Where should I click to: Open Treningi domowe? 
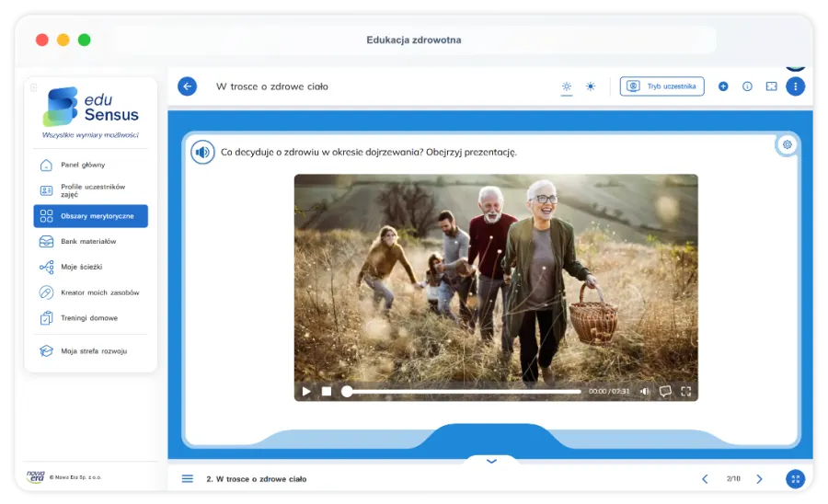[x=90, y=318]
